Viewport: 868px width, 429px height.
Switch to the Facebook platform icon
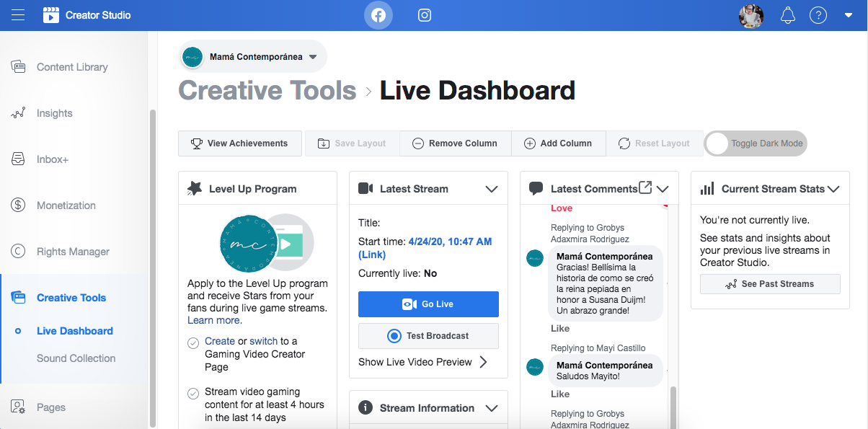[378, 15]
